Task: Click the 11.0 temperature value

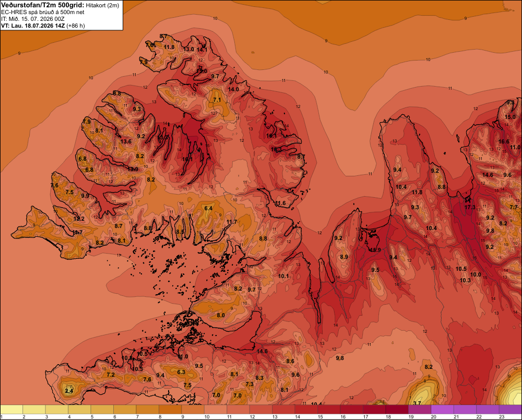Action: tap(515, 147)
